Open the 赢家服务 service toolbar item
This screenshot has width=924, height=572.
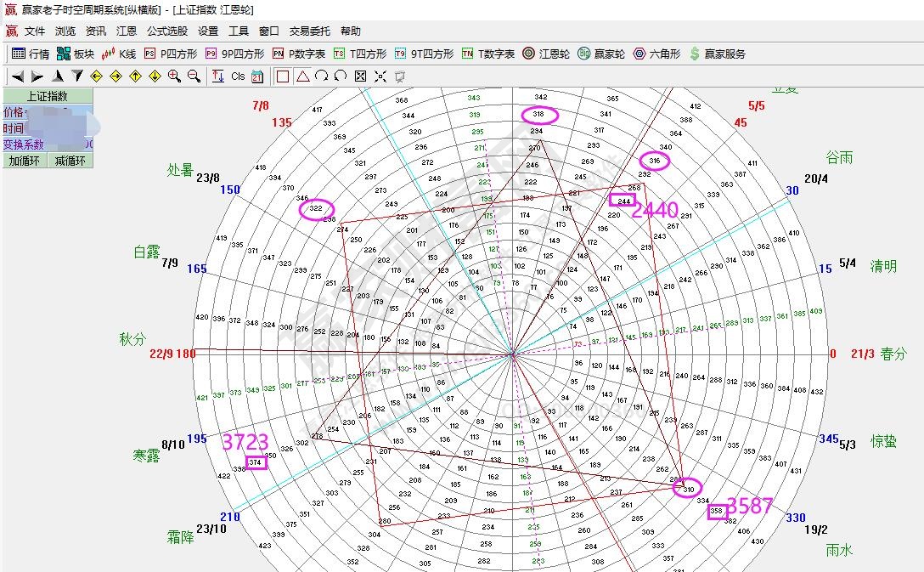(717, 54)
